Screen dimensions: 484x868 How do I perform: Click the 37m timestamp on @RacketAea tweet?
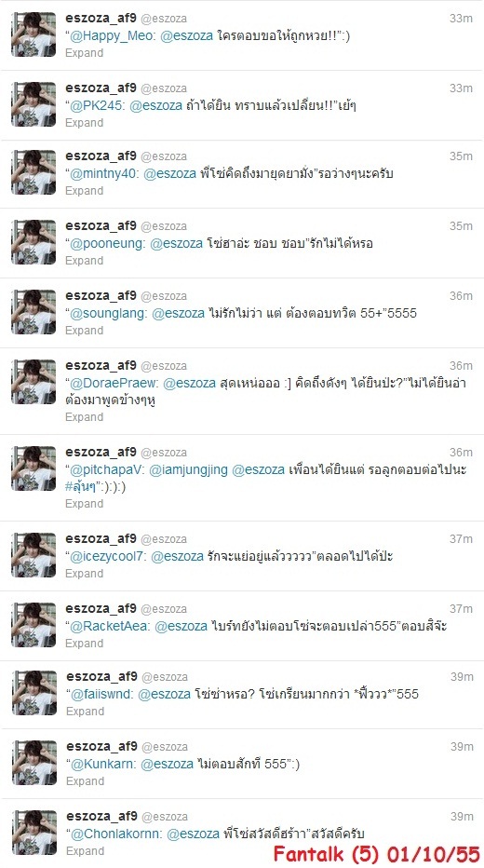[x=461, y=609]
